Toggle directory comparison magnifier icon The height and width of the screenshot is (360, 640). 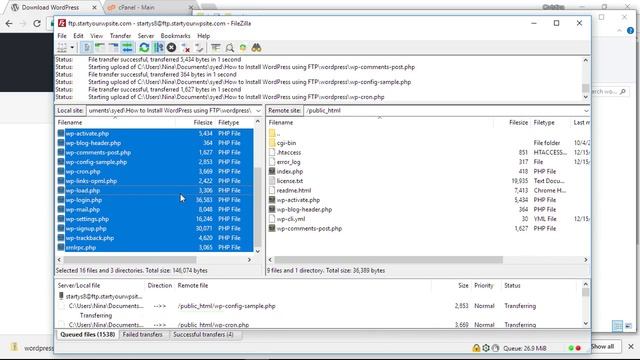click(x=230, y=48)
